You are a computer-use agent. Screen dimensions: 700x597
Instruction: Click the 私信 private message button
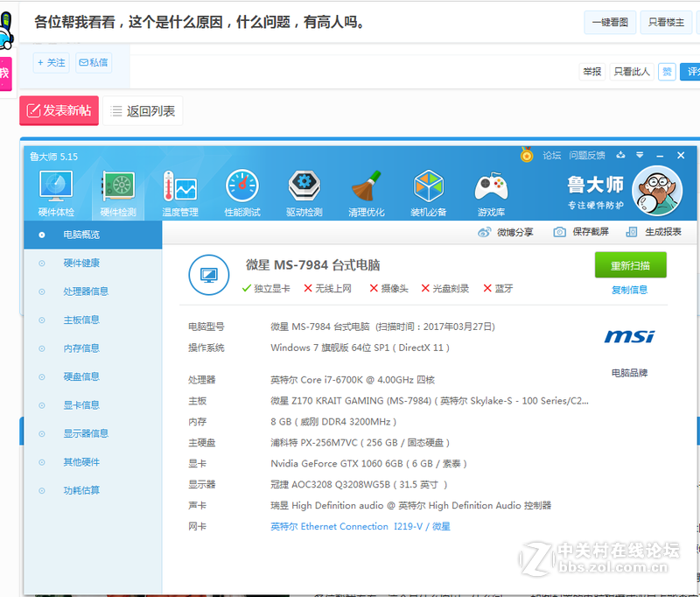[x=94, y=62]
